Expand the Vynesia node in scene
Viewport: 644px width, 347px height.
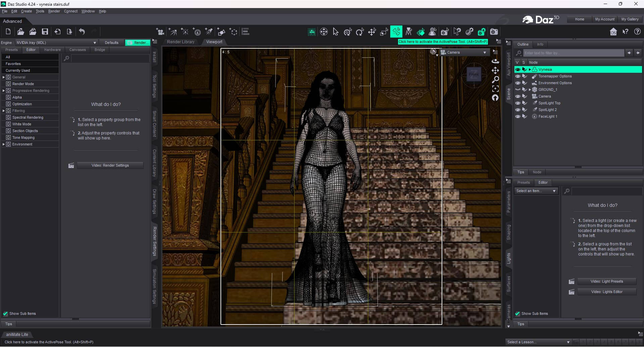pos(530,69)
